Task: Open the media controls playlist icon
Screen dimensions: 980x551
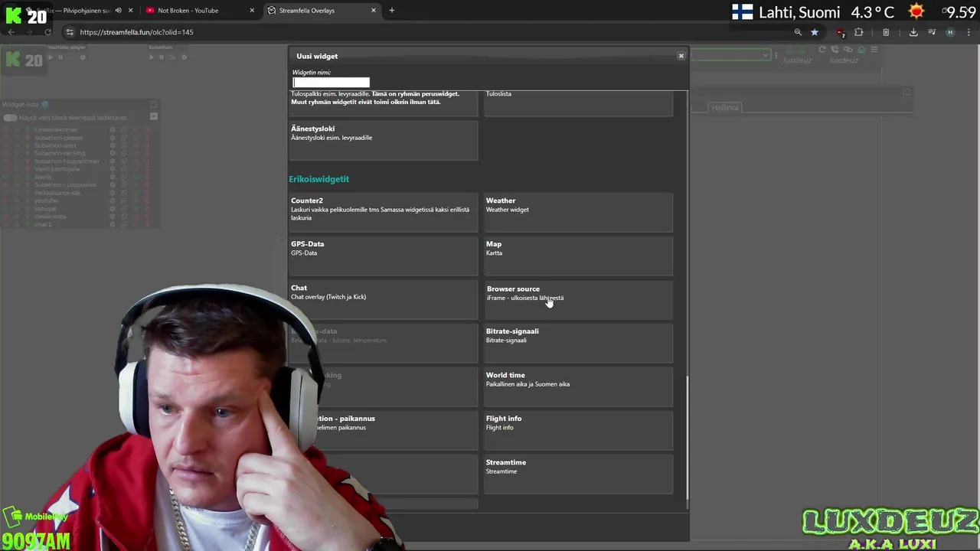Action: point(932,32)
